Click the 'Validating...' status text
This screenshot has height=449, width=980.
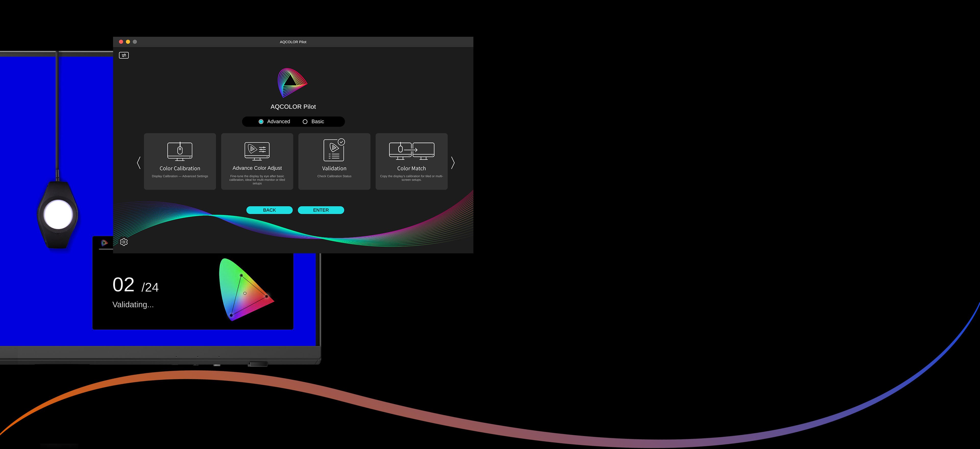pyautogui.click(x=133, y=305)
